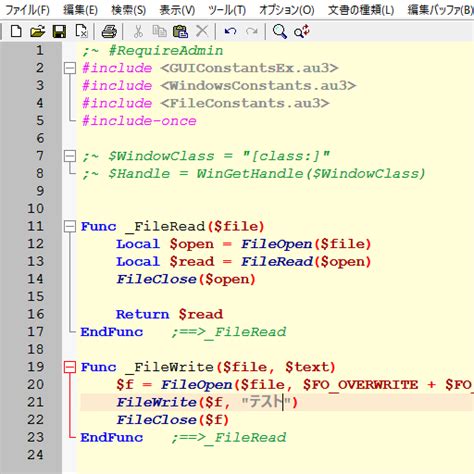
Task: Open the ツール(T) menu
Action: click(227, 10)
